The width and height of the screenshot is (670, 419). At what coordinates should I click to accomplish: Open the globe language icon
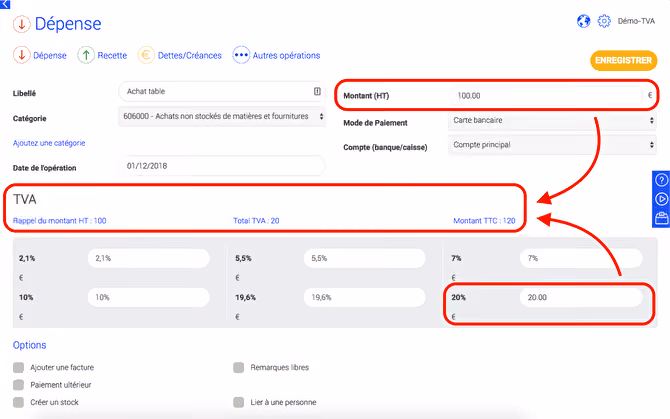[583, 21]
